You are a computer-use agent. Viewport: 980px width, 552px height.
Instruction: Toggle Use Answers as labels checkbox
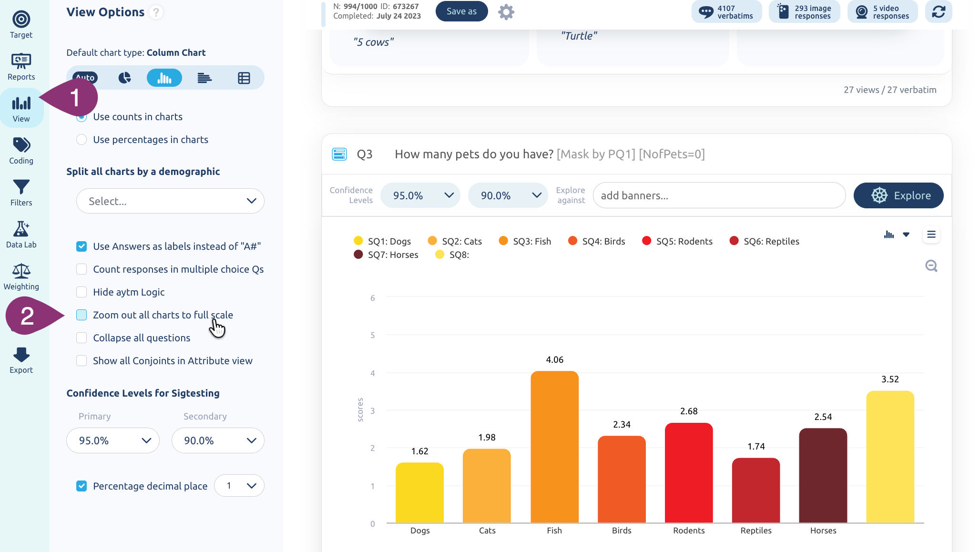point(82,246)
